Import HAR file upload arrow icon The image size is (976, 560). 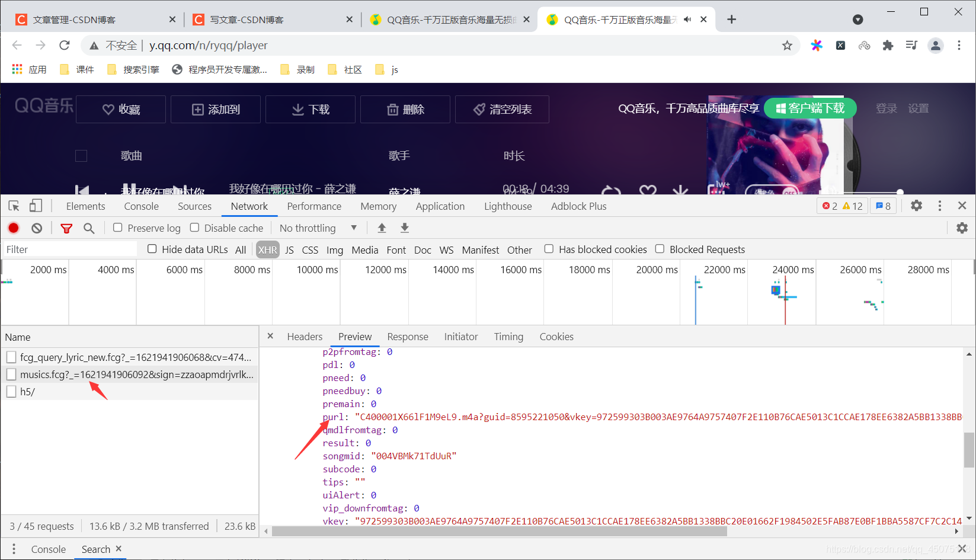[x=382, y=228]
